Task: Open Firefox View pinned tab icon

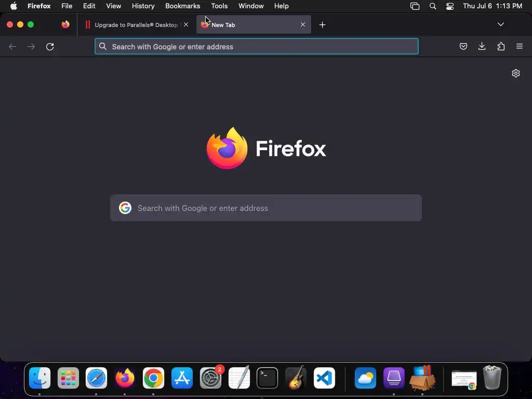Action: click(x=65, y=24)
